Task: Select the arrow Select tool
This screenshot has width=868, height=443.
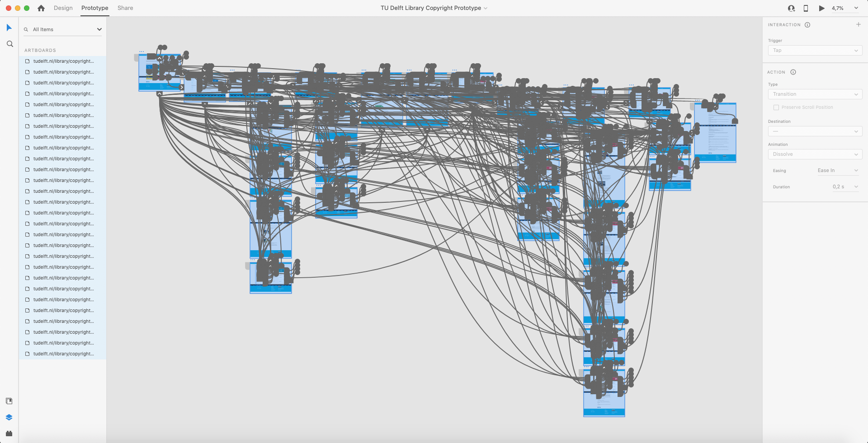Action: click(x=9, y=28)
